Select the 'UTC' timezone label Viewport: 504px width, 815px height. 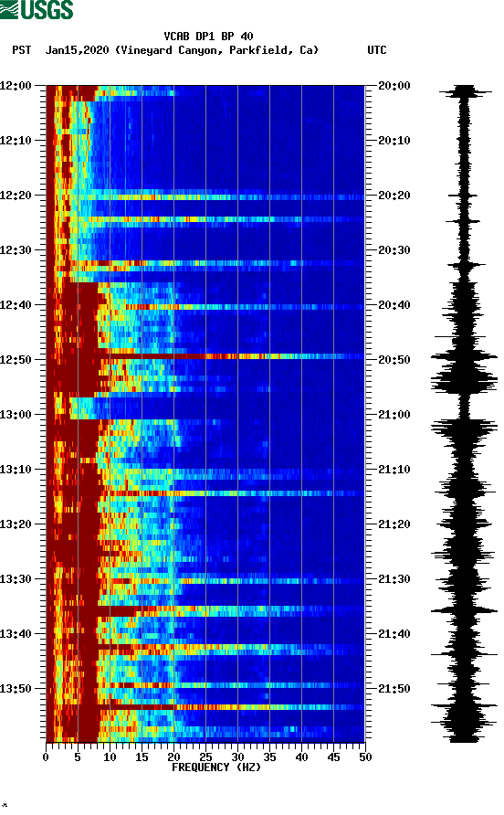[x=377, y=50]
